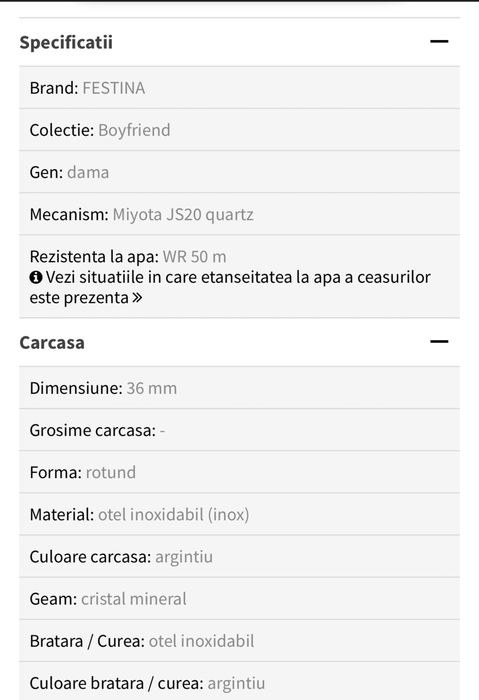Viewport: 479px width, 700px height.
Task: Click the Brand FESTINA row
Action: pyautogui.click(x=239, y=88)
